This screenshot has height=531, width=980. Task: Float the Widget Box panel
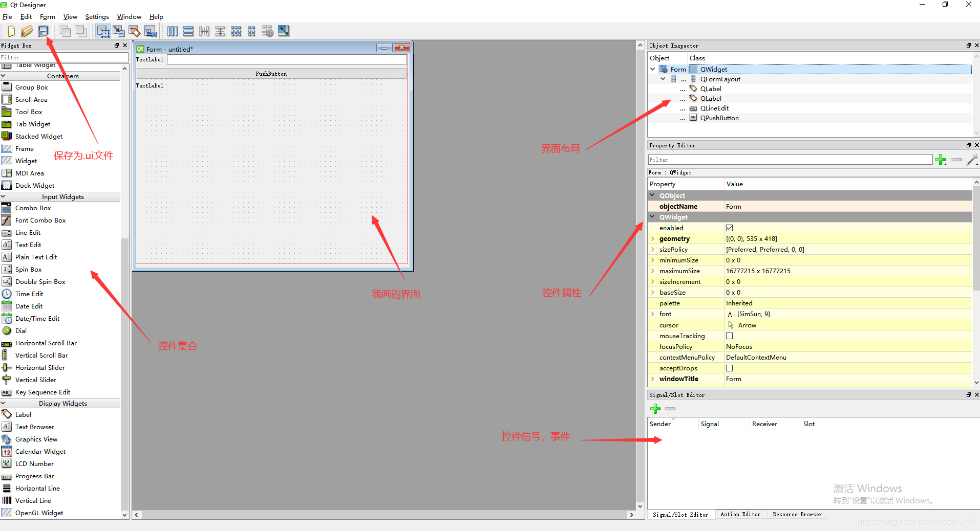pos(117,46)
